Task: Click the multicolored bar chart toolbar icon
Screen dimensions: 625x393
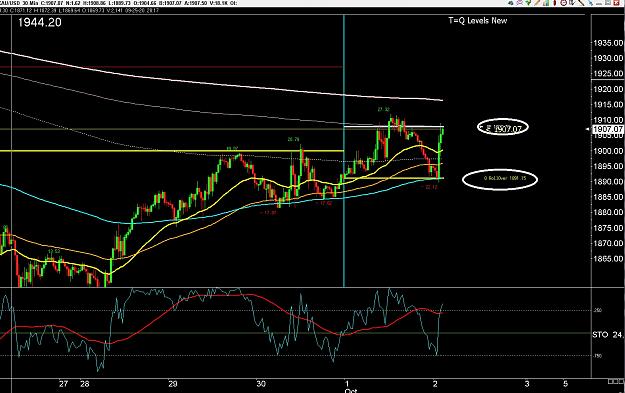Action: [x=546, y=3]
